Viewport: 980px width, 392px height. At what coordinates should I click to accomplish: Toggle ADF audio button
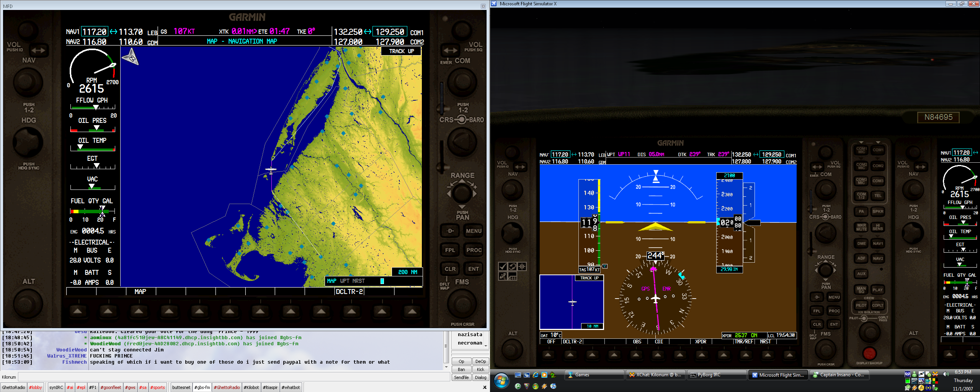(861, 258)
